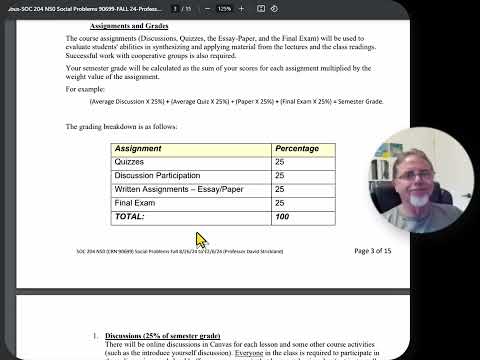This screenshot has height=360, width=480.
Task: Click the 'Discussion Participation' table cell
Action: [x=191, y=177]
